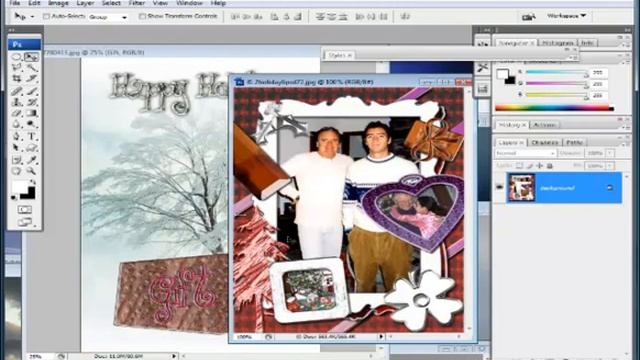Viewport: 640px width, 360px height.
Task: Click the foreground color swatch in toolbox
Action: coord(19,187)
